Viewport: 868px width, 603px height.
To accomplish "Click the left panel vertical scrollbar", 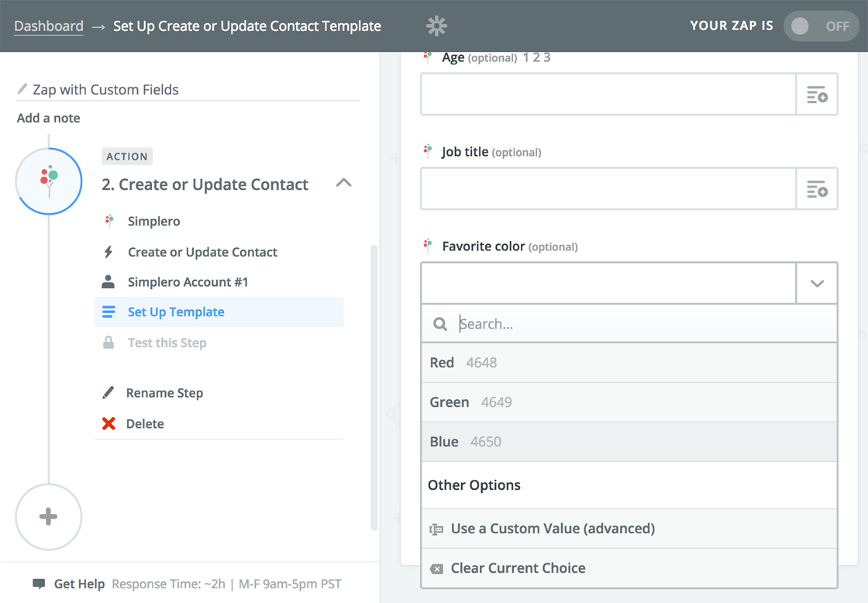I will coord(374,388).
